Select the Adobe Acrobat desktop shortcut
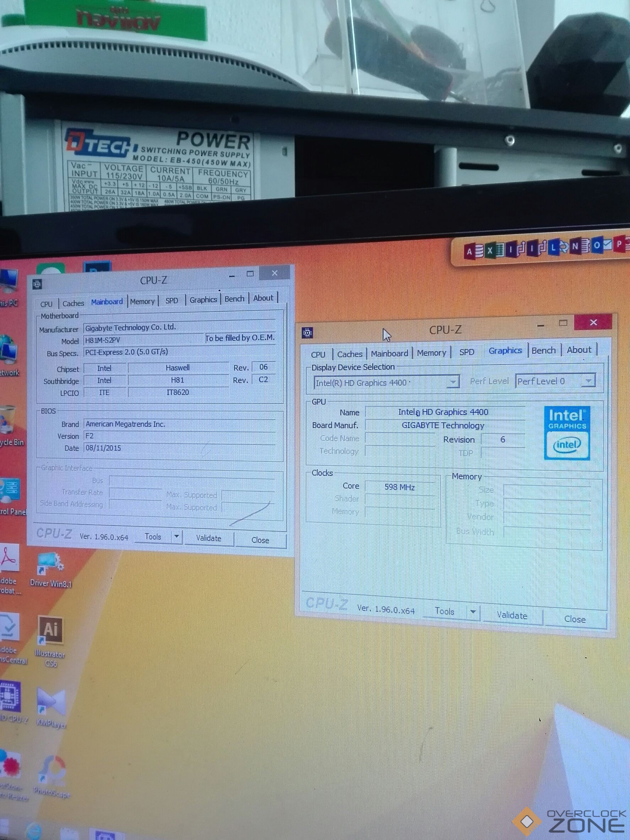This screenshot has width=630, height=840. [x=10, y=570]
